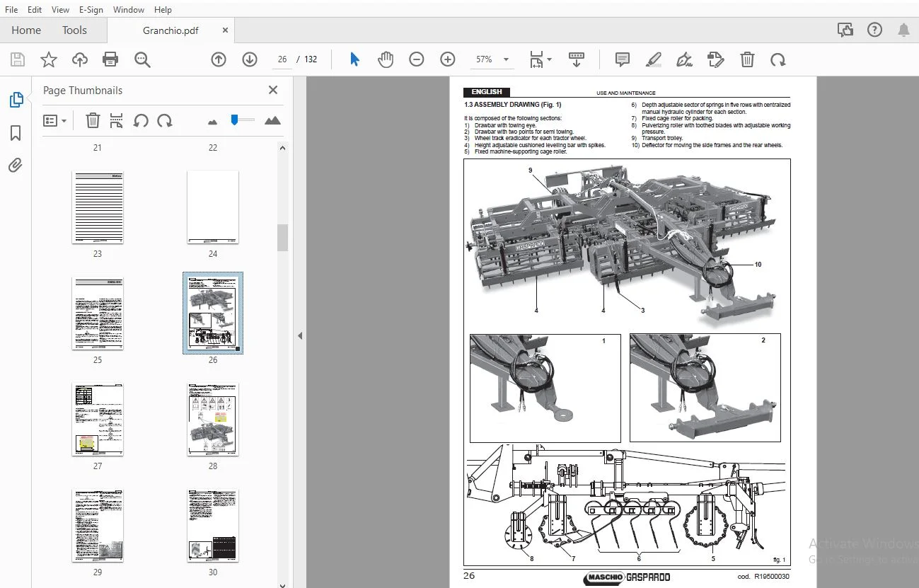
Task: Open the read mode keyboard icon tool
Action: (577, 59)
